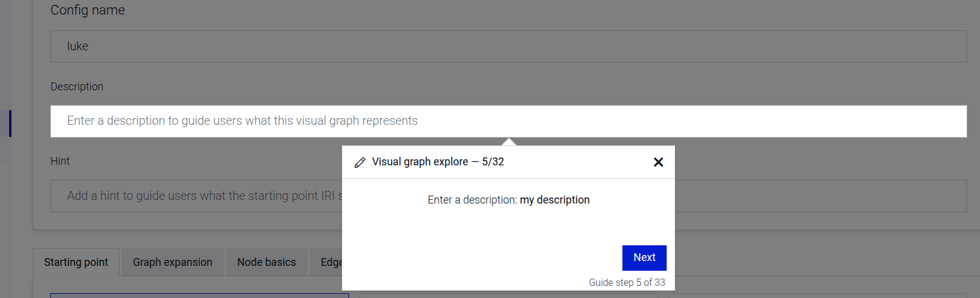This screenshot has height=298, width=980.
Task: Click the pencil icon in guide dialog
Action: pos(360,162)
